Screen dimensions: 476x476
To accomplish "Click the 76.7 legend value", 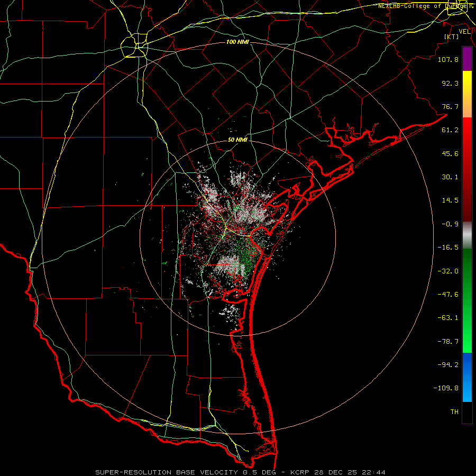I will (x=450, y=106).
